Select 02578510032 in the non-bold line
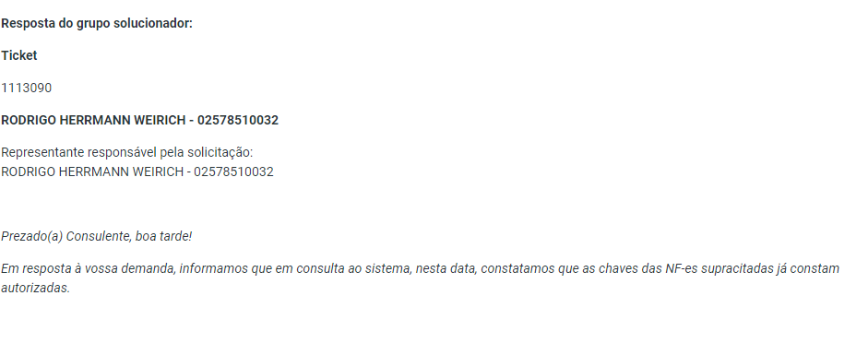868x343 pixels. pos(233,172)
